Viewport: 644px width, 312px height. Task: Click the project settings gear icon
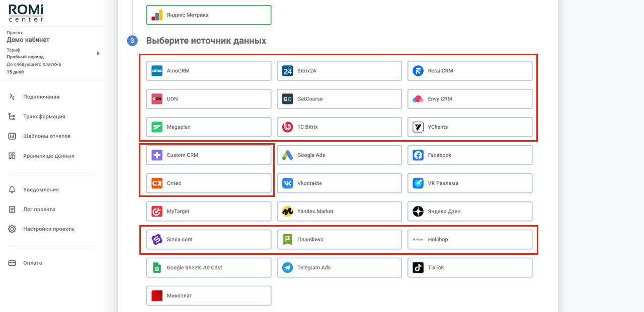(x=12, y=229)
